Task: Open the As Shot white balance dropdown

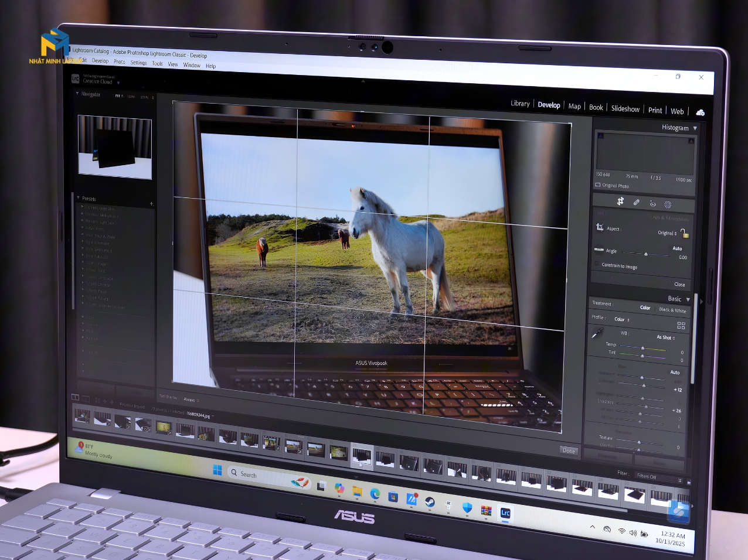Action: 666,337
